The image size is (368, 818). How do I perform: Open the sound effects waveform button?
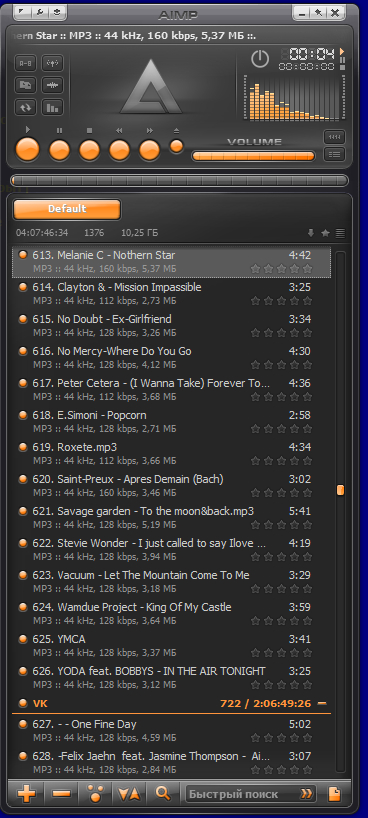[52, 85]
